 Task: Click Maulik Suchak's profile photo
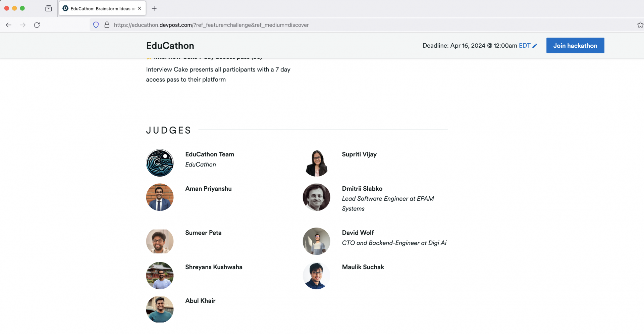pyautogui.click(x=317, y=276)
